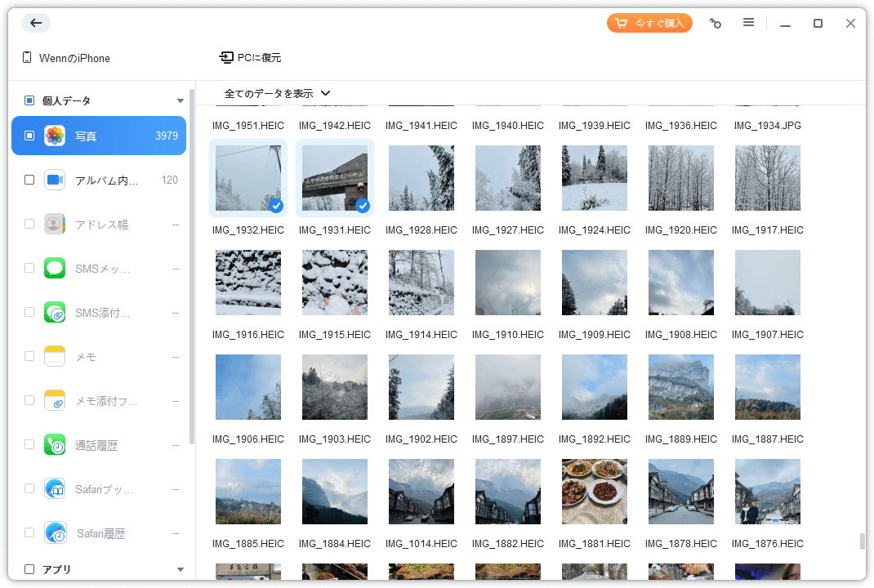Open the 全てのデータを表示 dropdown
Screen dimensions: 874x588
coord(277,93)
